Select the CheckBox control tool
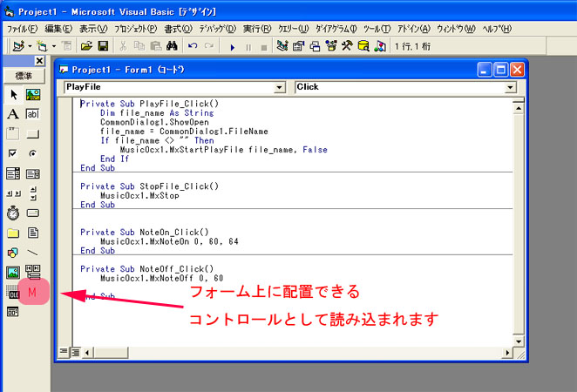This screenshot has width=577, height=392. pos(13,153)
